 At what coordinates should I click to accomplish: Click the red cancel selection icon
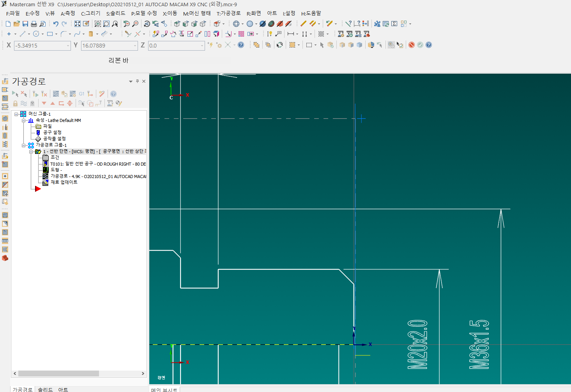click(412, 45)
